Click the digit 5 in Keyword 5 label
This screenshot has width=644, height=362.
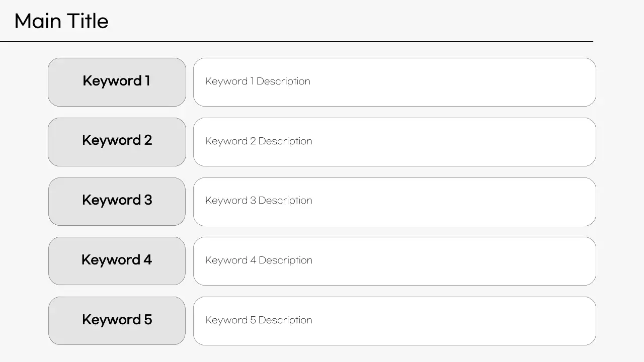click(148, 320)
